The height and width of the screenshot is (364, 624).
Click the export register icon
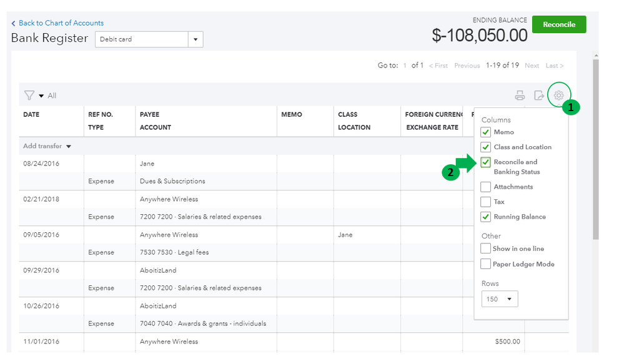pos(539,96)
